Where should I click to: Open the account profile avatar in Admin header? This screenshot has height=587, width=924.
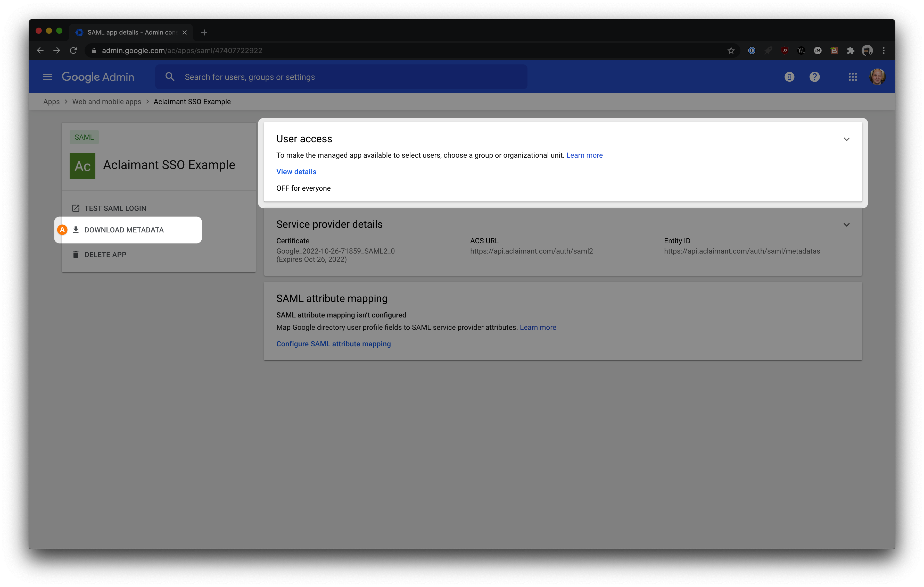(877, 77)
